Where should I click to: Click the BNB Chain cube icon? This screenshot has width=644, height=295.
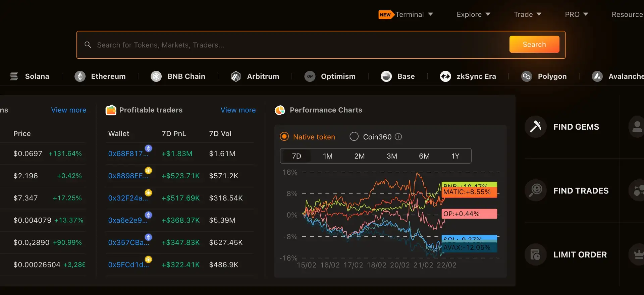point(156,76)
